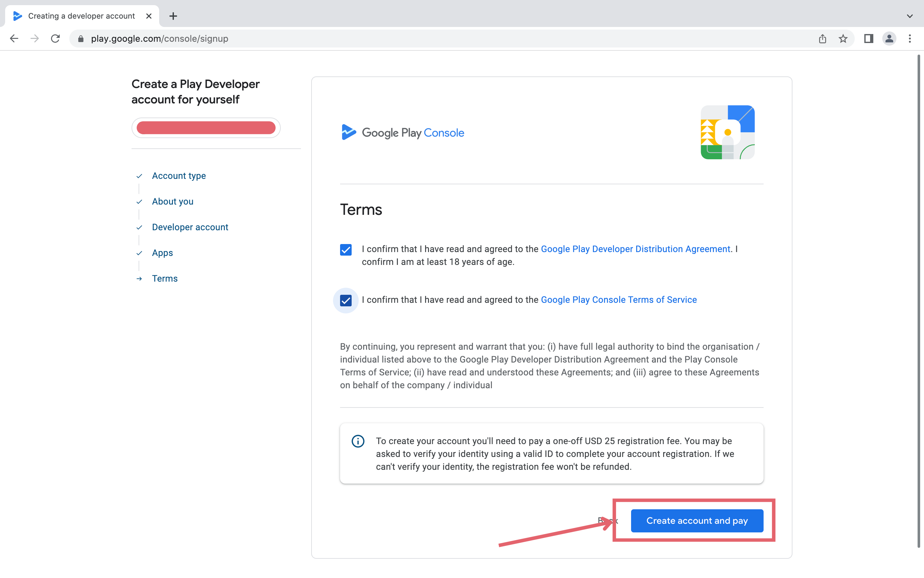The image size is (924, 578).
Task: Open the Chrome three-dot menu
Action: tap(910, 39)
